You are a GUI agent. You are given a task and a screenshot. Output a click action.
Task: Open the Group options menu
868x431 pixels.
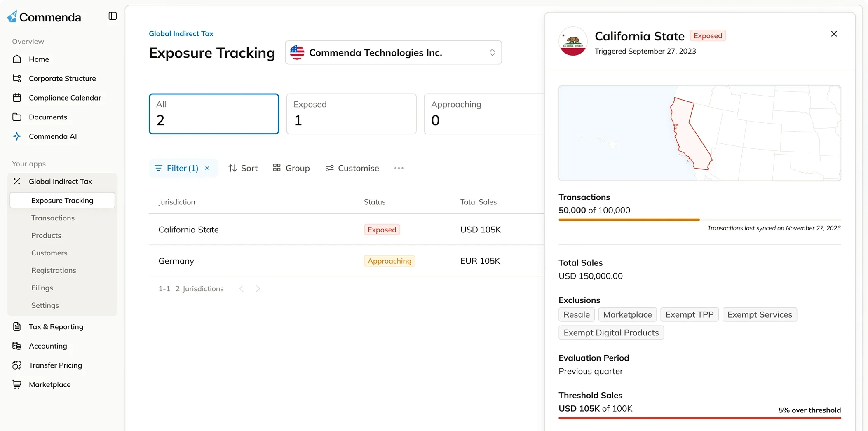pyautogui.click(x=291, y=168)
